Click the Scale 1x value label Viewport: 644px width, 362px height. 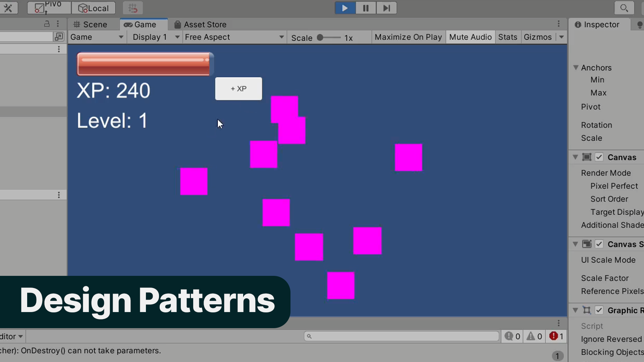pos(348,38)
